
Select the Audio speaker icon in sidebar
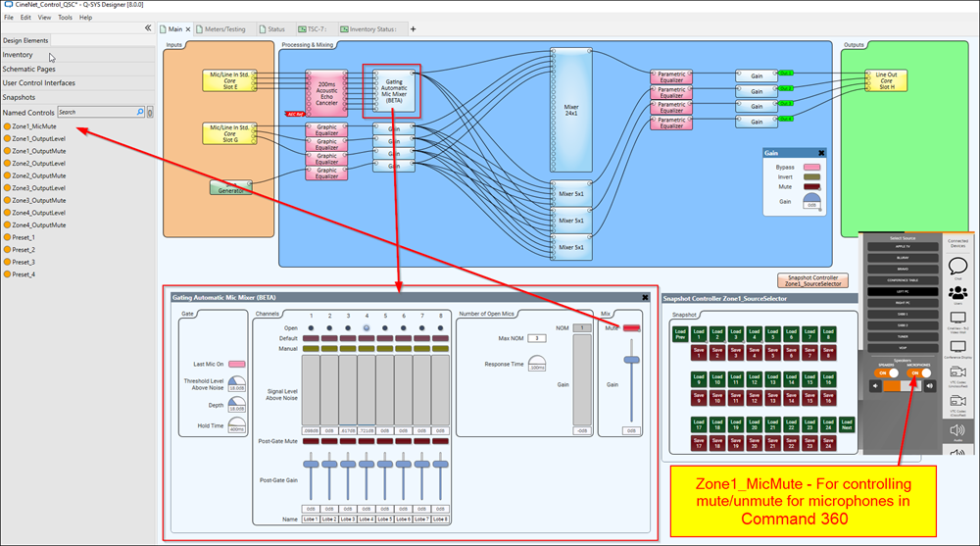click(957, 432)
